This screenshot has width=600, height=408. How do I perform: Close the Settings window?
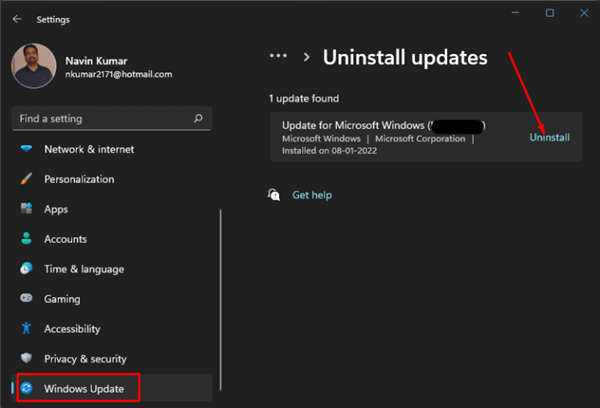pyautogui.click(x=584, y=13)
